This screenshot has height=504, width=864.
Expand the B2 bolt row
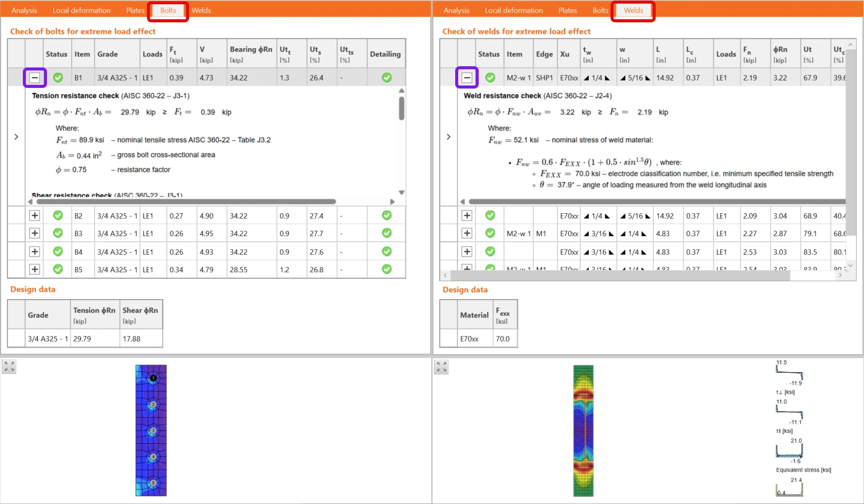35,215
